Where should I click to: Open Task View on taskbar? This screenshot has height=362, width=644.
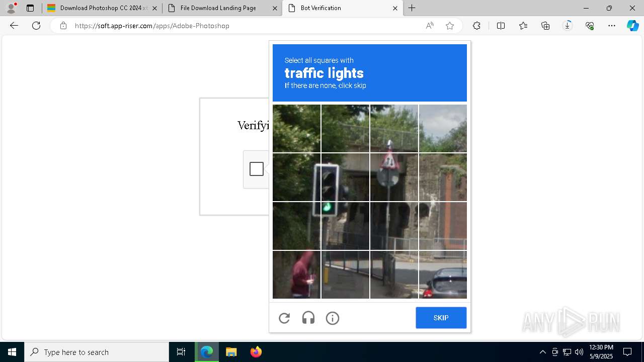click(181, 352)
